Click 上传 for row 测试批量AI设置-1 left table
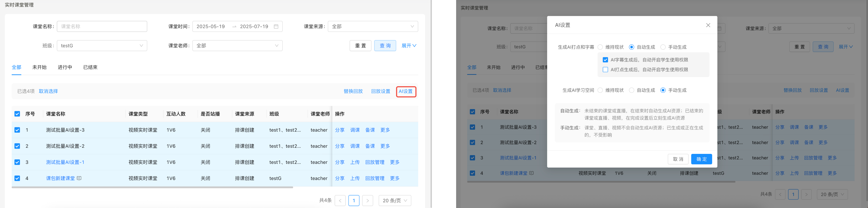Screen dimensions: 868x208 point(355,162)
